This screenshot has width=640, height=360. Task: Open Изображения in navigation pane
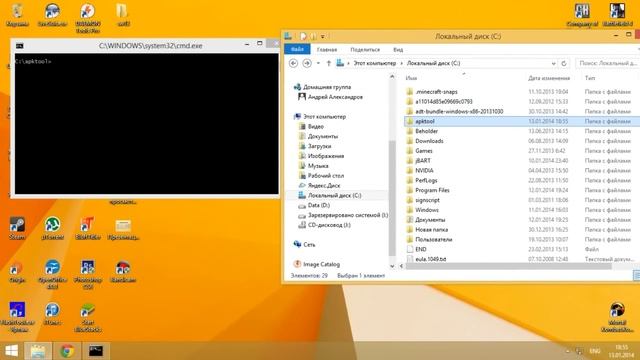[x=321, y=156]
